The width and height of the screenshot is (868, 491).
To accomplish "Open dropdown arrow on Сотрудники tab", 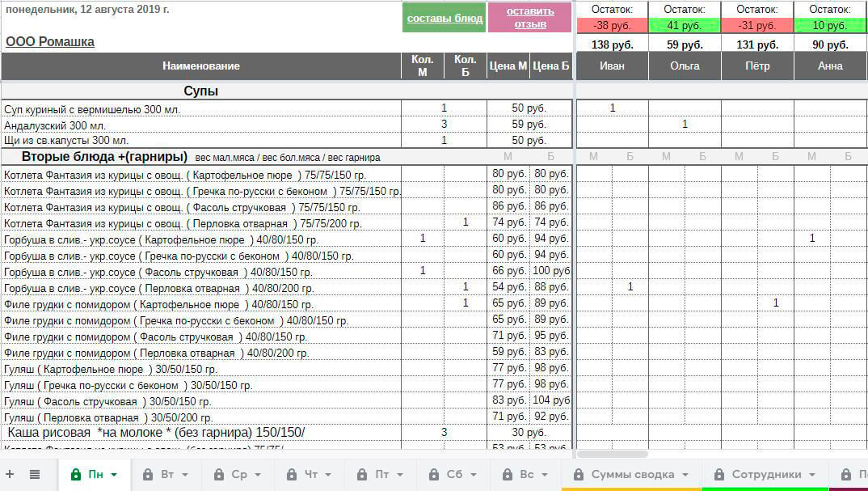I will (x=811, y=475).
